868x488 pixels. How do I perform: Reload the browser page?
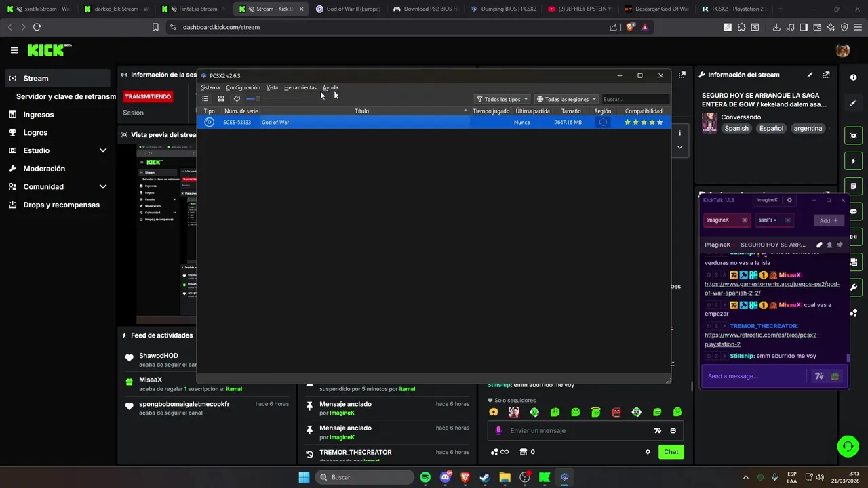37,27
